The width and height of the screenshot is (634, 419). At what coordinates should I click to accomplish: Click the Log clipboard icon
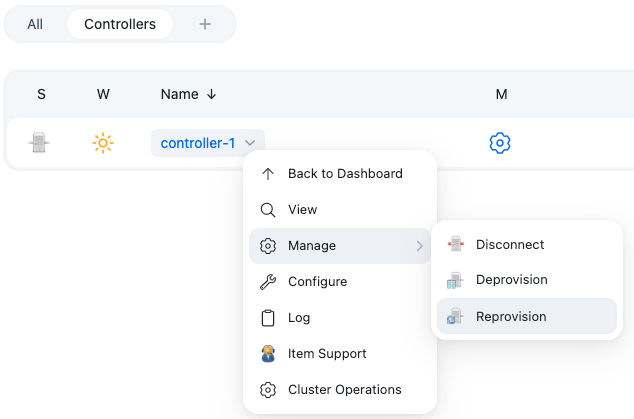[x=267, y=318]
